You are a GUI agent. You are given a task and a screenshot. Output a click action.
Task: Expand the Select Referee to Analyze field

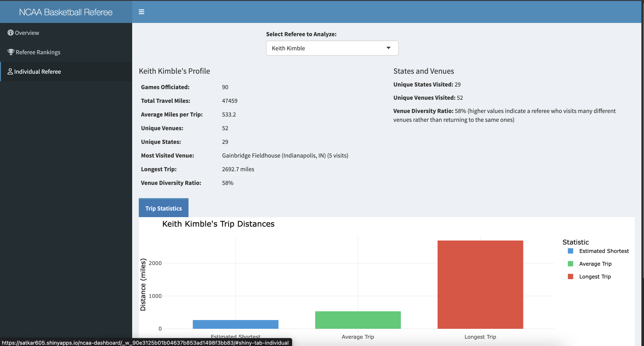click(x=332, y=48)
